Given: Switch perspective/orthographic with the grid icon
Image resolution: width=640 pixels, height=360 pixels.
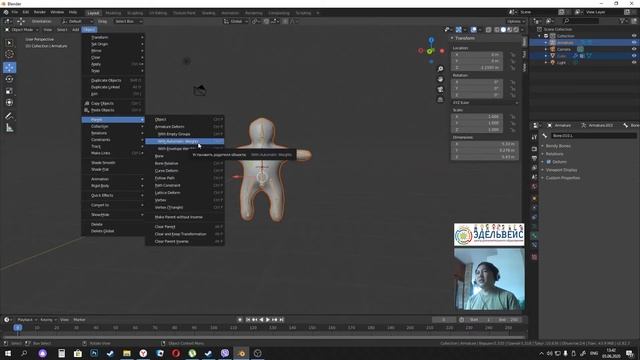Looking at the screenshot, I should (x=440, y=100).
